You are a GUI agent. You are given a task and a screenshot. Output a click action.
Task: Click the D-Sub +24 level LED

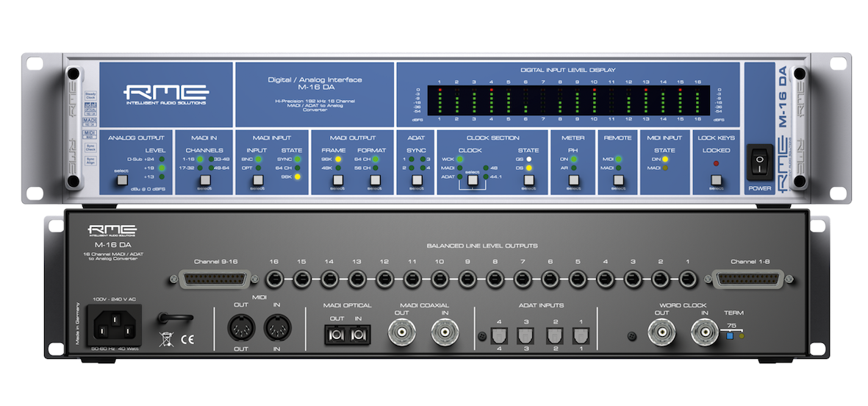click(x=162, y=159)
